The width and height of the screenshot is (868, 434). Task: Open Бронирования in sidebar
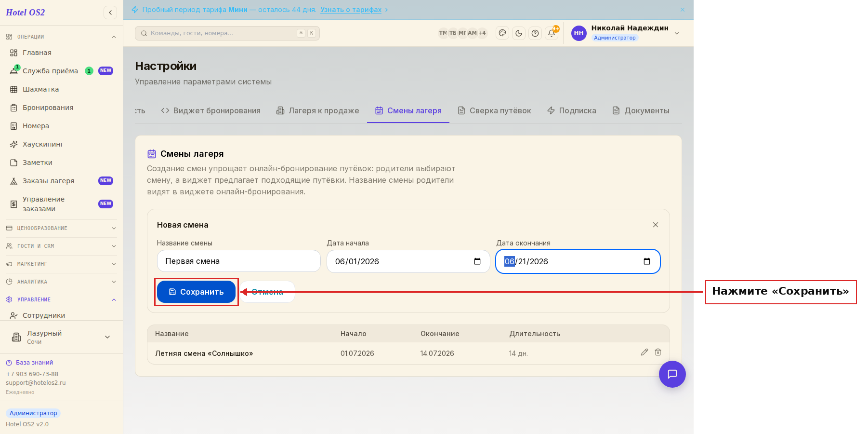point(61,108)
